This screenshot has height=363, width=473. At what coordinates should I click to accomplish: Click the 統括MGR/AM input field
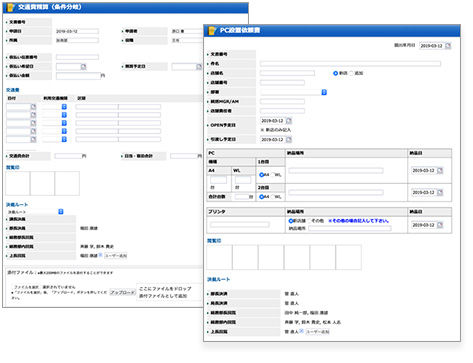tap(282, 101)
